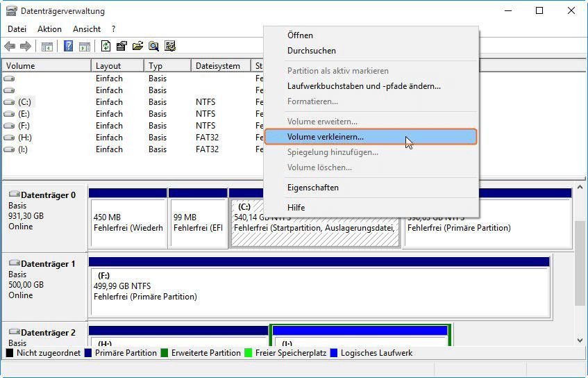Click the scroll down arrow of disk pane
This screenshot has height=378, width=588.
[580, 340]
